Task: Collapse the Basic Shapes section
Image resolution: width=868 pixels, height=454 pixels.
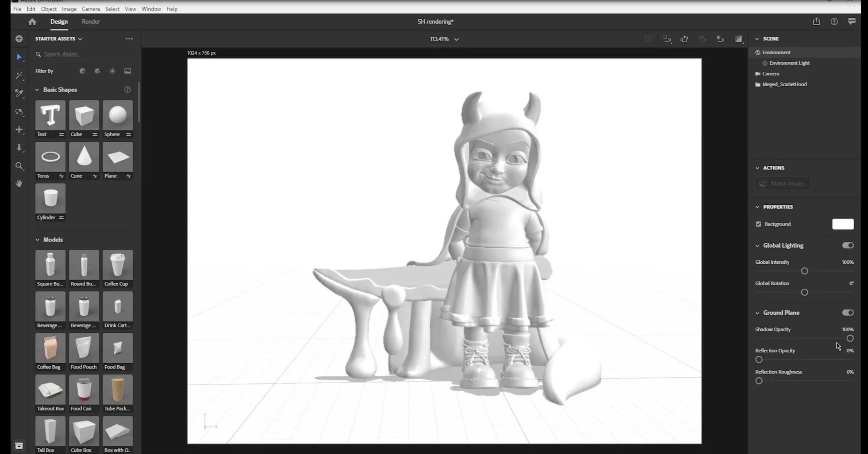Action: pyautogui.click(x=37, y=90)
